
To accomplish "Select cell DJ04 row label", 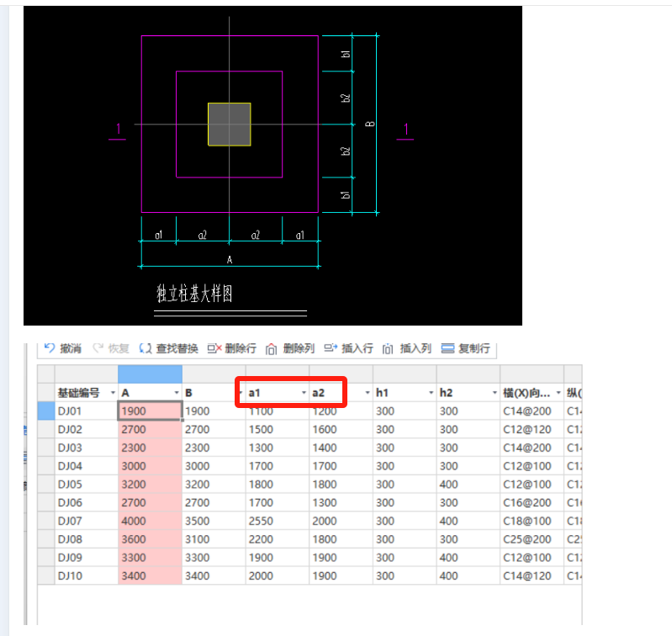I will coord(86,466).
